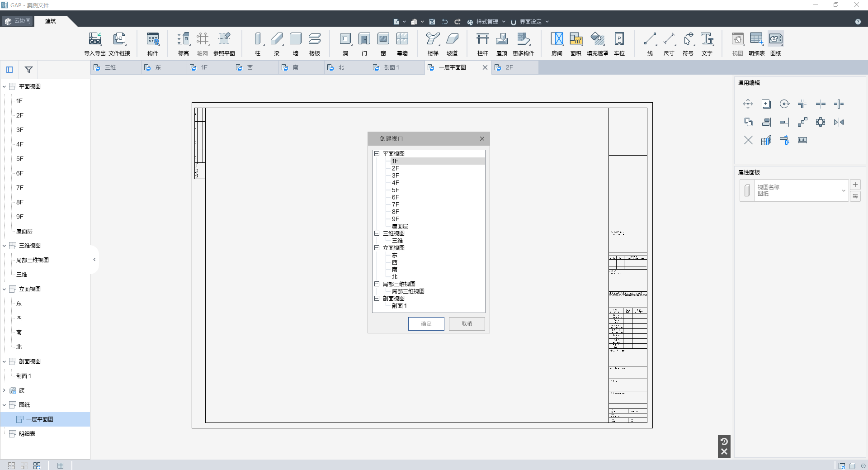Switch to the 三维 view tab
The width and height of the screenshot is (868, 470).
click(116, 67)
